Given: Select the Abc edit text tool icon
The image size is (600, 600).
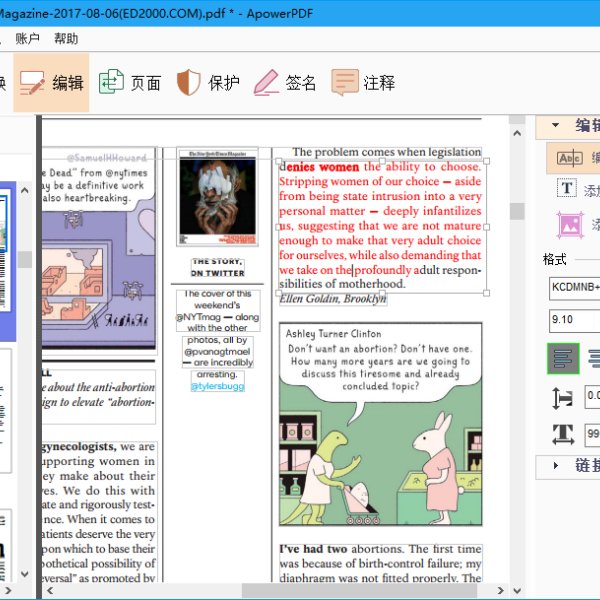Looking at the screenshot, I should point(570,158).
